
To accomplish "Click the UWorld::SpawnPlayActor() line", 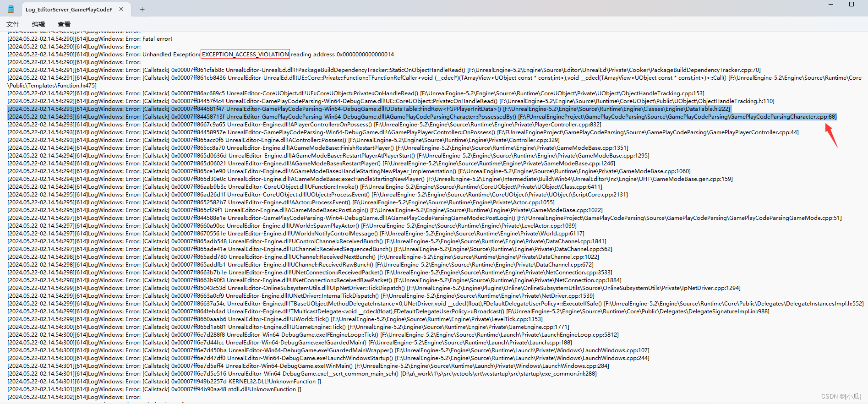I will (x=292, y=226).
